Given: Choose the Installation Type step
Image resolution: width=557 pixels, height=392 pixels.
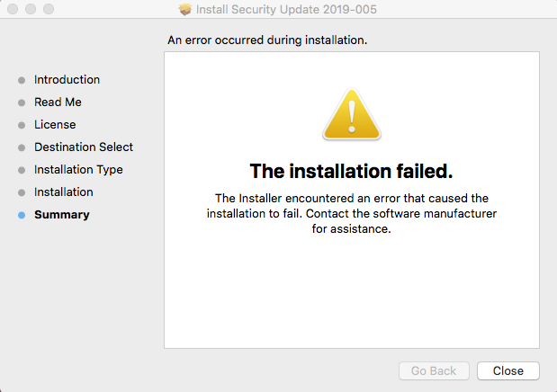Looking at the screenshot, I should [x=78, y=170].
